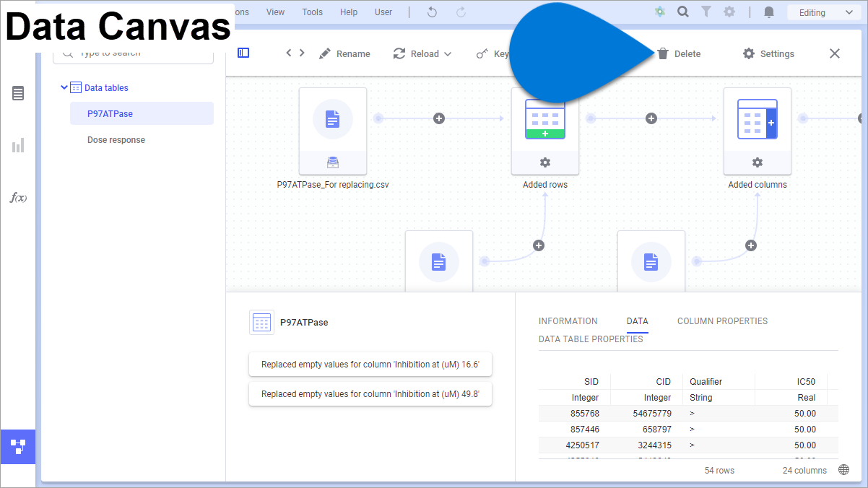Open the View menu

click(x=275, y=12)
